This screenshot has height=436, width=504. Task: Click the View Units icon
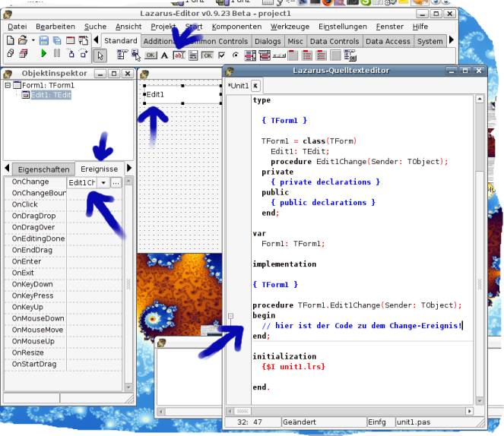pyautogui.click(x=11, y=53)
